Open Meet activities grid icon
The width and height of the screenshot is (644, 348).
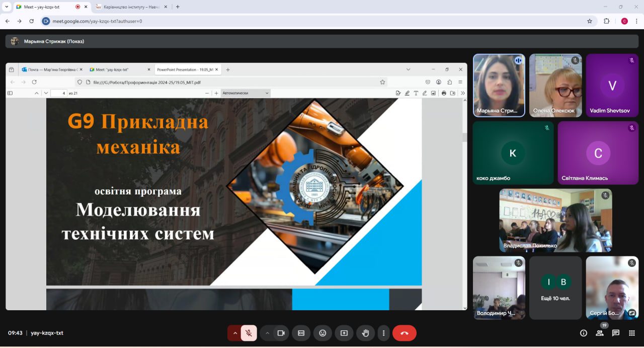click(632, 333)
